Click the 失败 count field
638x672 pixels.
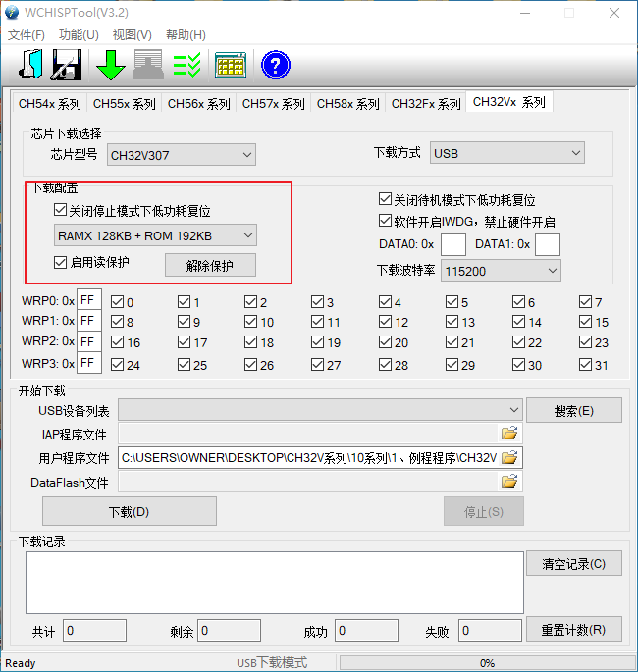490,630
